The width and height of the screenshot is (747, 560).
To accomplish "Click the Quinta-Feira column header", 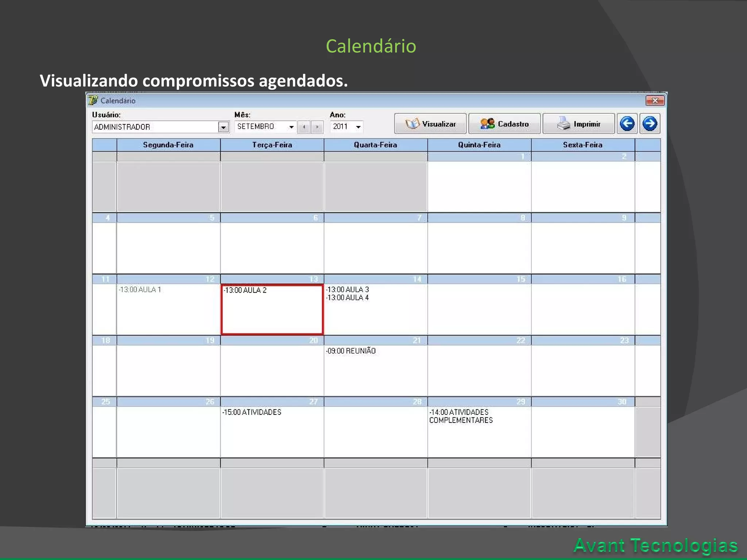I will [479, 145].
